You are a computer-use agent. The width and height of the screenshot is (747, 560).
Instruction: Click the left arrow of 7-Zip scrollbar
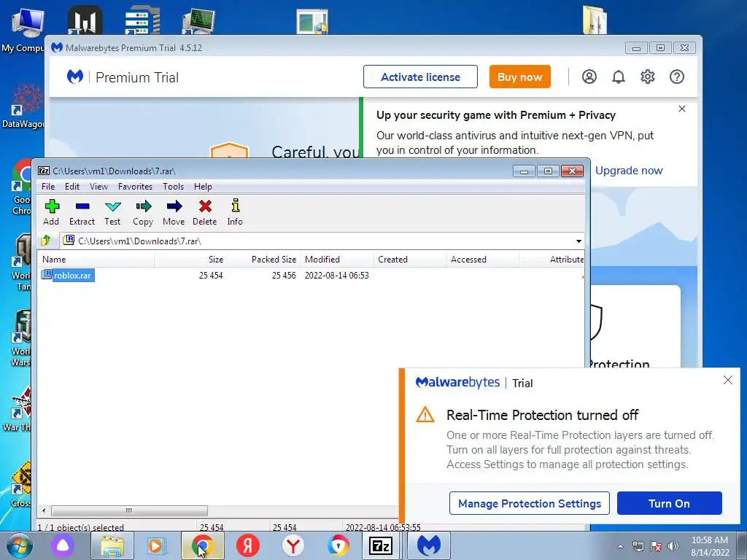click(x=44, y=510)
